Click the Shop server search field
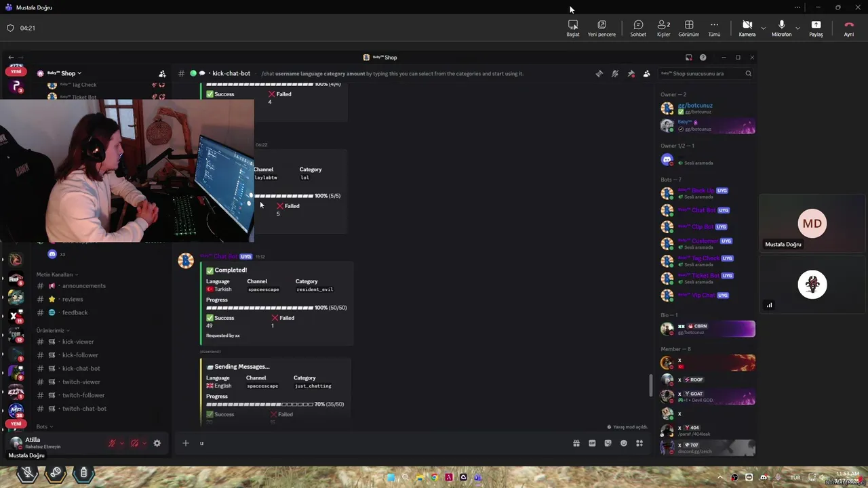This screenshot has width=868, height=488. pyautogui.click(x=705, y=73)
